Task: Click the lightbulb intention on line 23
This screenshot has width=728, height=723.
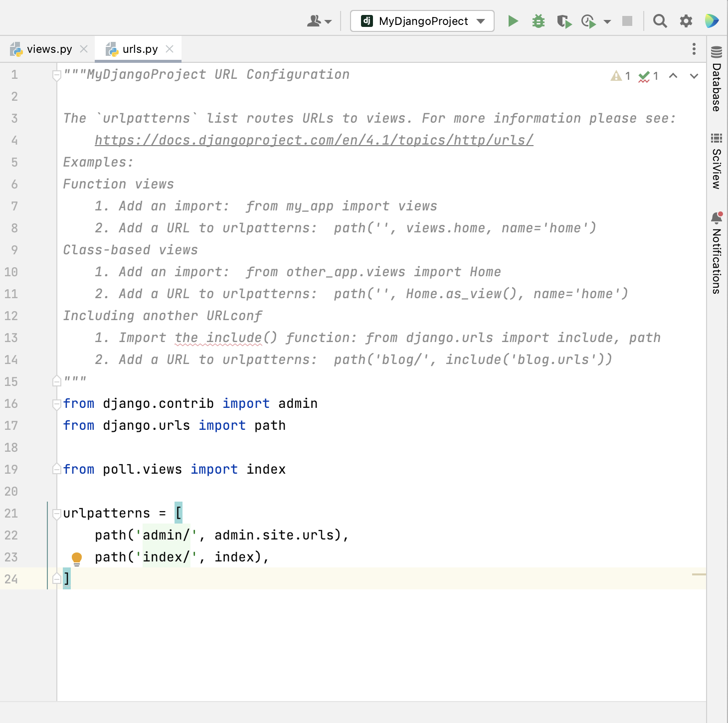Action: [x=76, y=557]
